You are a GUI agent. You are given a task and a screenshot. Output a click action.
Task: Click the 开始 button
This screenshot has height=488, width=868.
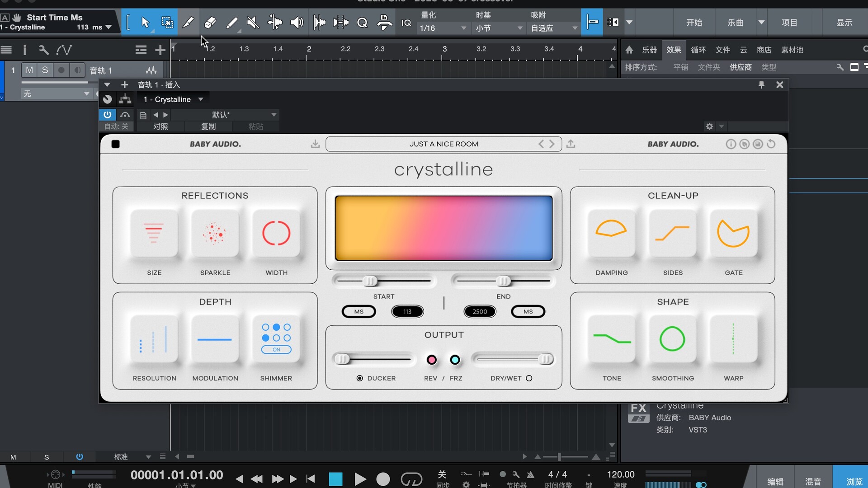tap(694, 22)
